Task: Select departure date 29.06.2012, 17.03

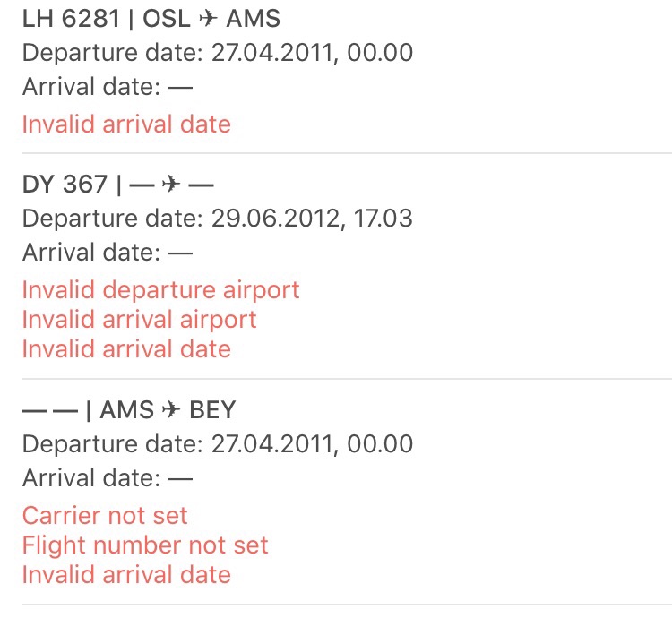Action: [x=312, y=219]
